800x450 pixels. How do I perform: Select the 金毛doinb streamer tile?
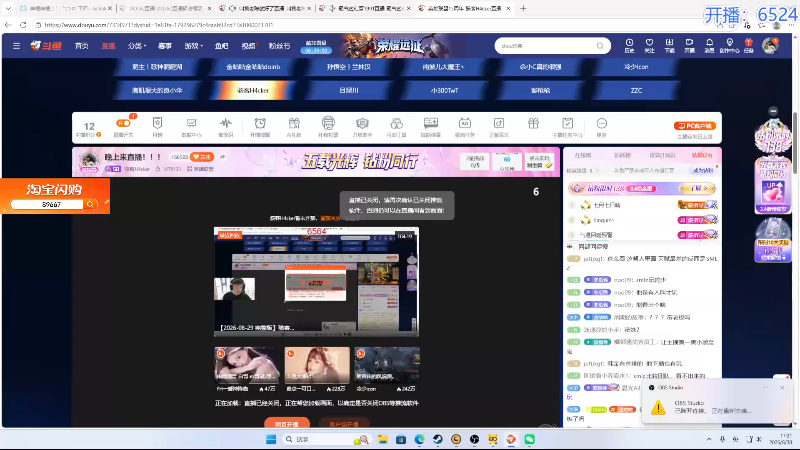coord(253,67)
